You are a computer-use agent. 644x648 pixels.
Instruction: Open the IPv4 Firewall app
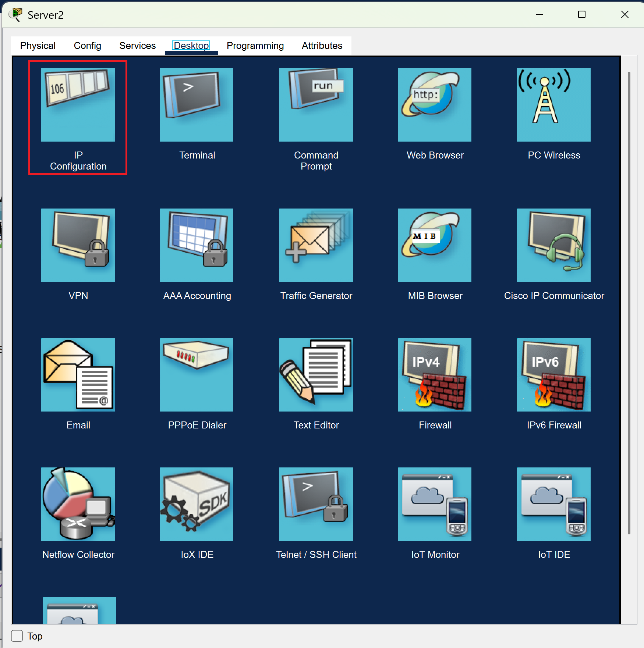point(435,375)
